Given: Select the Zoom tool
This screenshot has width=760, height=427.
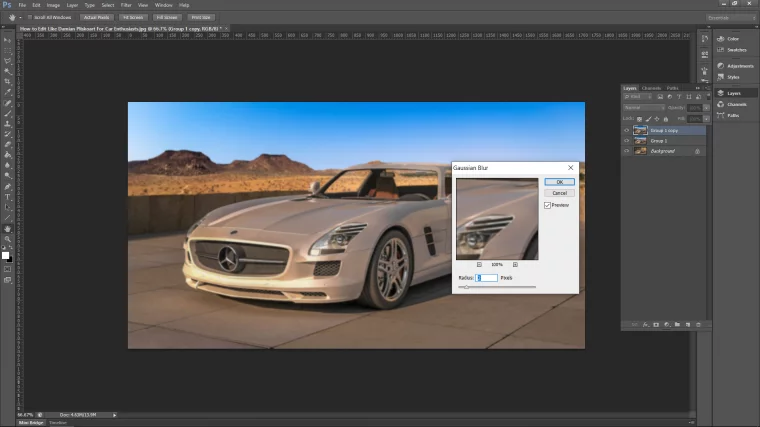Looking at the screenshot, I should pyautogui.click(x=7, y=239).
